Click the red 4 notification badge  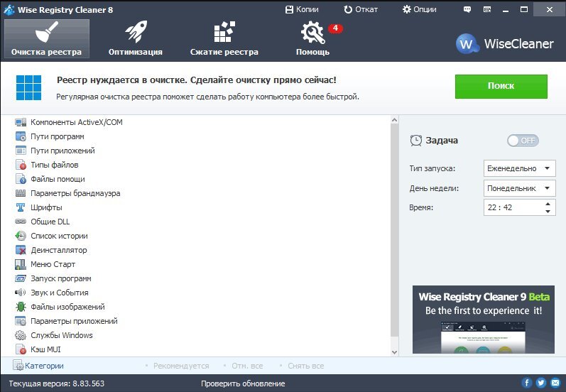click(x=335, y=28)
